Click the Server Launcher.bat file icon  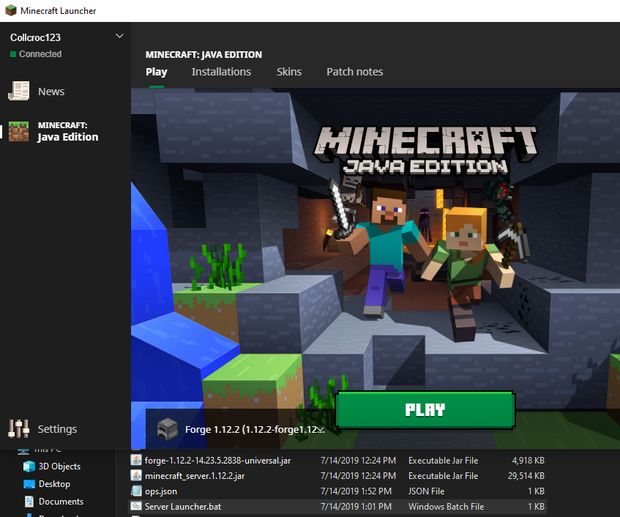point(136,506)
